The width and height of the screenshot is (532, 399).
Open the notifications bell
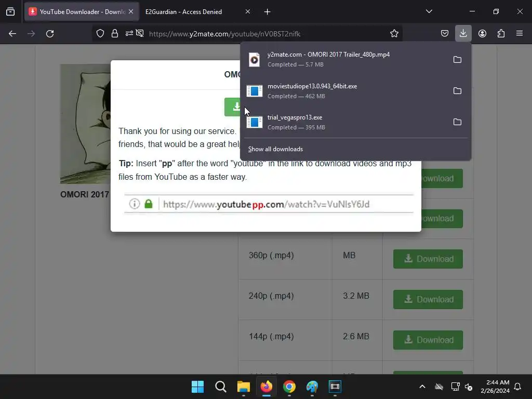517,387
